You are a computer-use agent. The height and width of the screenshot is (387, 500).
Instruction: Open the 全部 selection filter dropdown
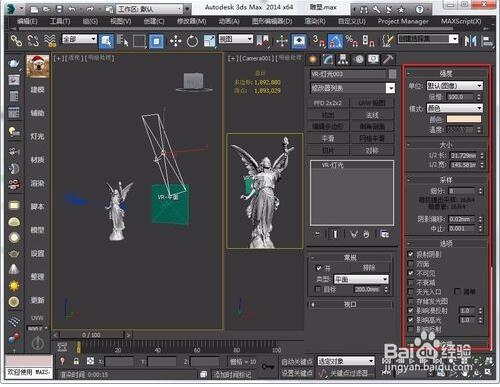click(79, 39)
